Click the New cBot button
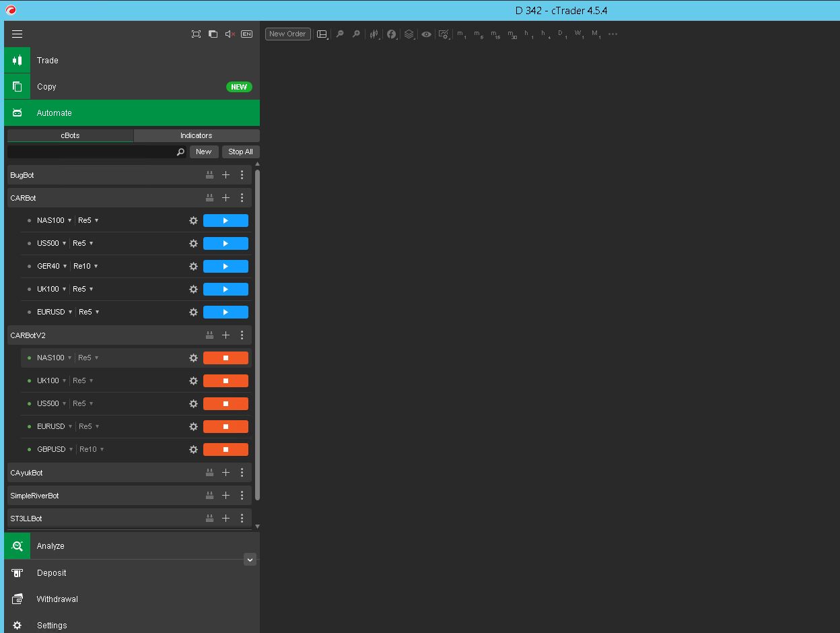Screen dimensions: 840x633 tap(204, 152)
